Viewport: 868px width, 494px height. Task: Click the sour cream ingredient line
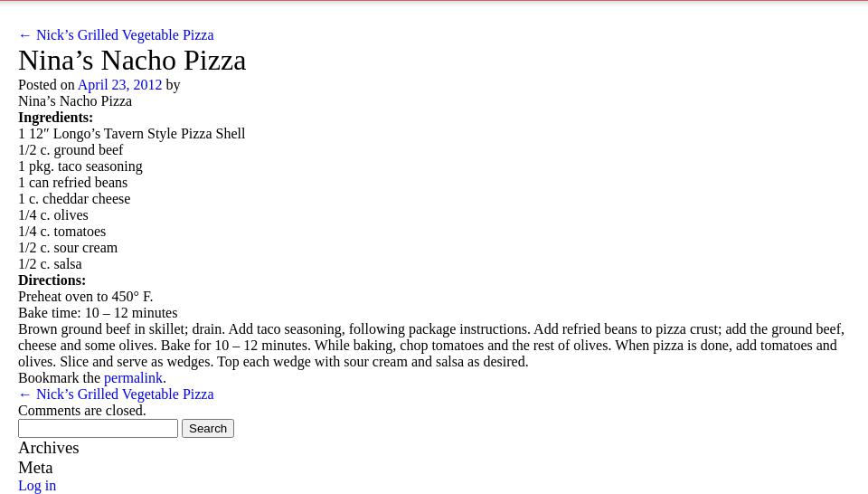point(68,248)
